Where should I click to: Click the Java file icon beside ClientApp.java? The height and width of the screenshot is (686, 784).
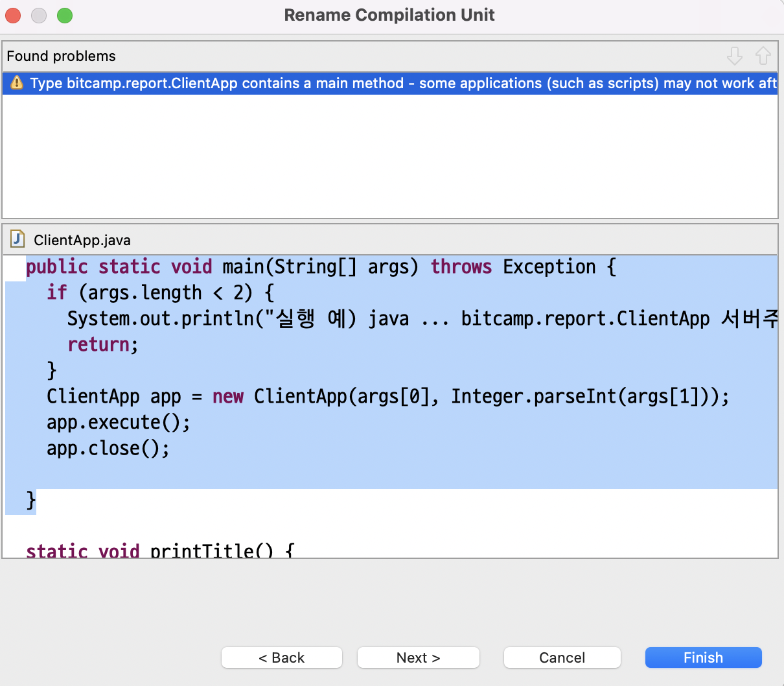click(17, 239)
